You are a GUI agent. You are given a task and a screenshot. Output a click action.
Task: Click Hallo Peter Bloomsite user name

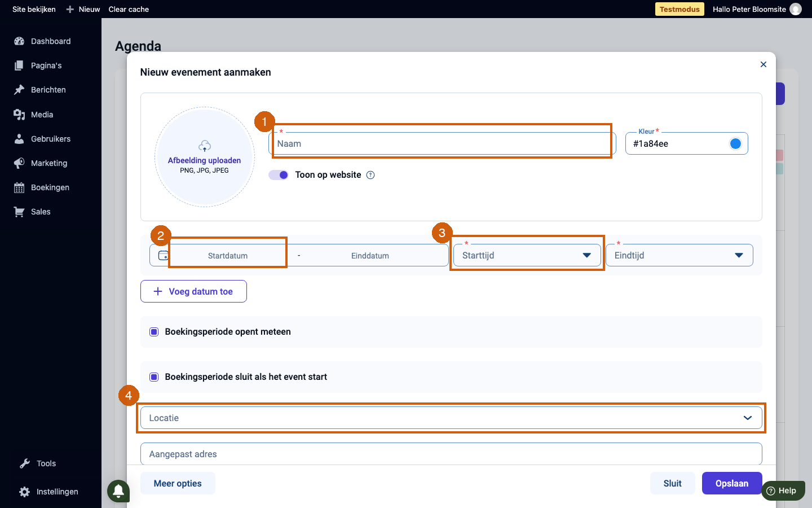(749, 9)
